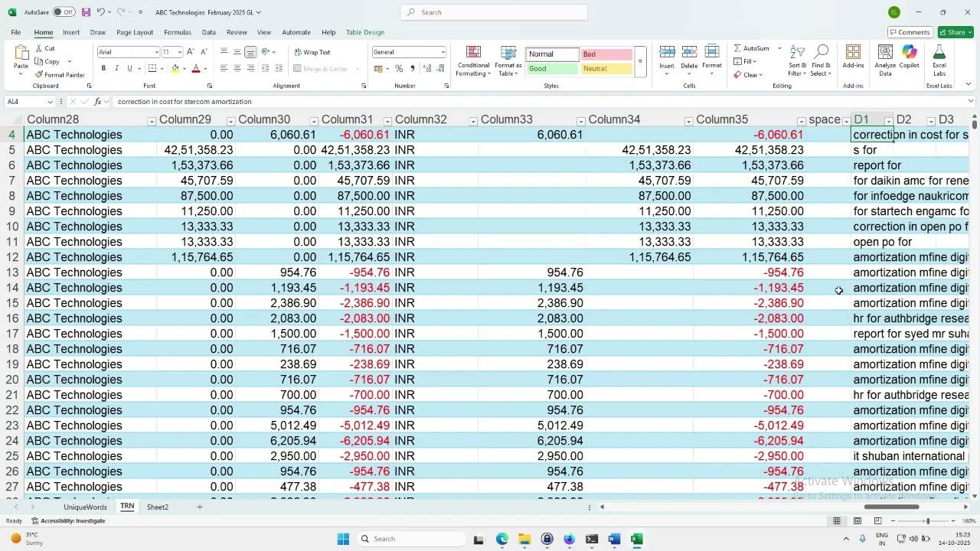Click the Comma Style icon

412,68
